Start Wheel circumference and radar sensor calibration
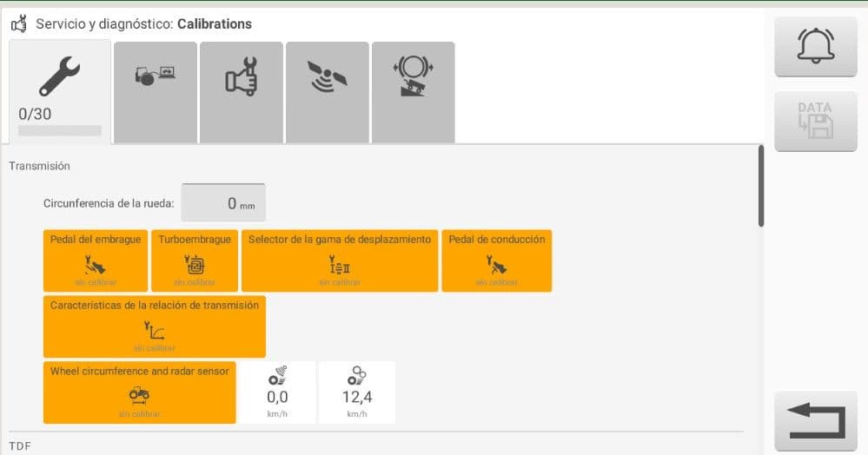Screen dimensions: 868x455 pyautogui.click(x=140, y=392)
